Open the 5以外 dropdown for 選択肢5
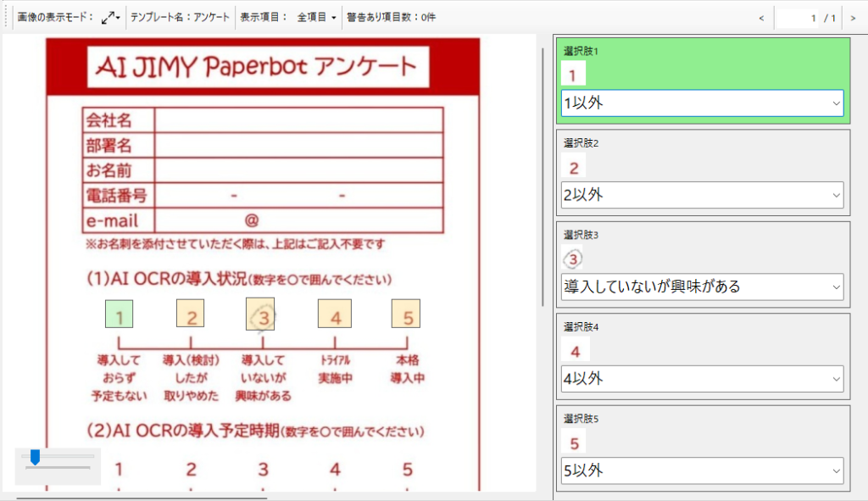868x501 pixels. [703, 470]
